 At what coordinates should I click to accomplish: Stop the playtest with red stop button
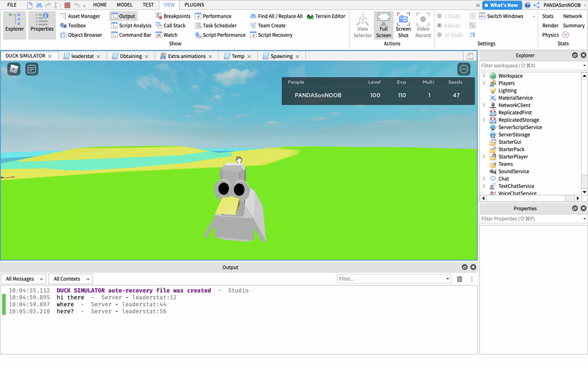point(68,5)
